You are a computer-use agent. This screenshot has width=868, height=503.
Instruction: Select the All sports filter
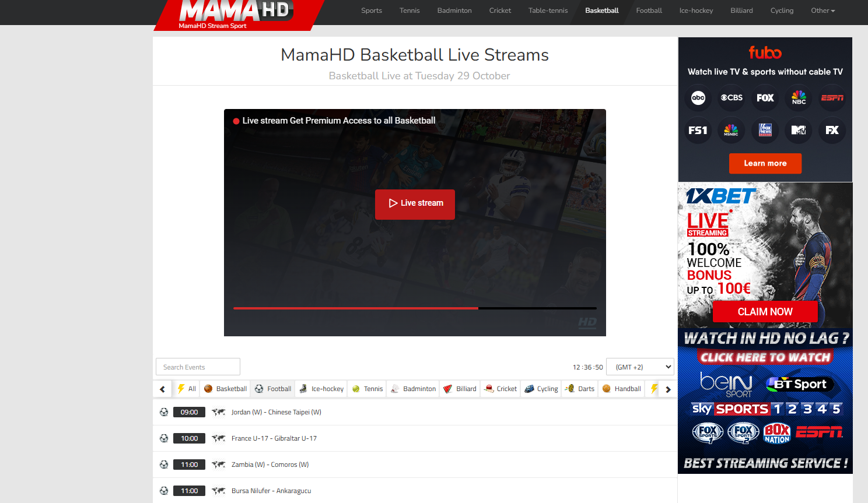pyautogui.click(x=187, y=389)
